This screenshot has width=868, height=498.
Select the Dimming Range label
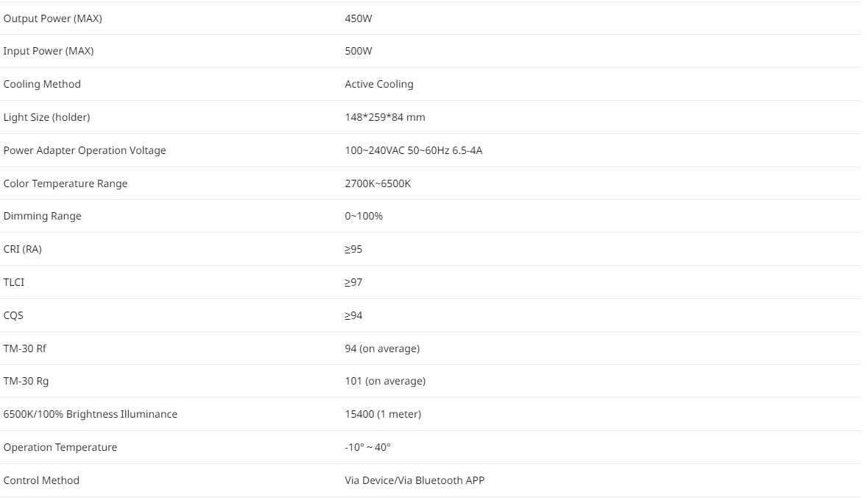pos(42,216)
